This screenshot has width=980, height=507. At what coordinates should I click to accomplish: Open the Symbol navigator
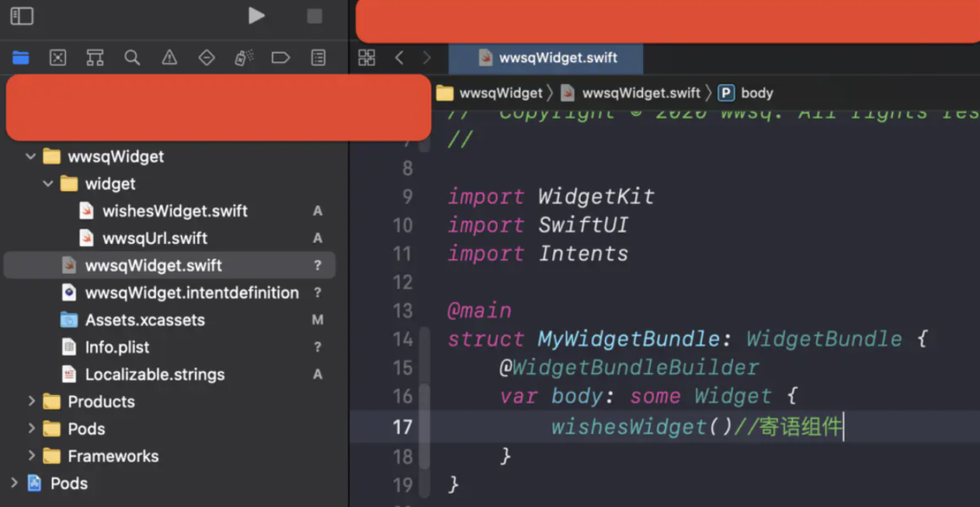pos(95,58)
